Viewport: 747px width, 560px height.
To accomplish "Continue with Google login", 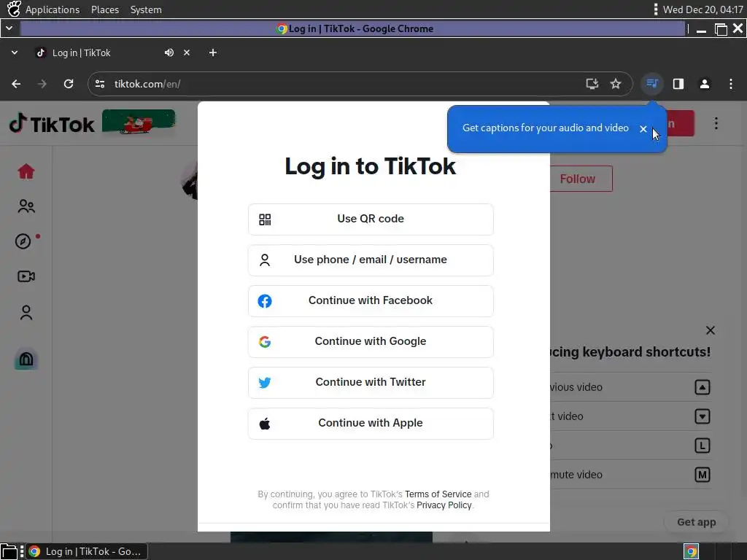I will click(x=371, y=342).
